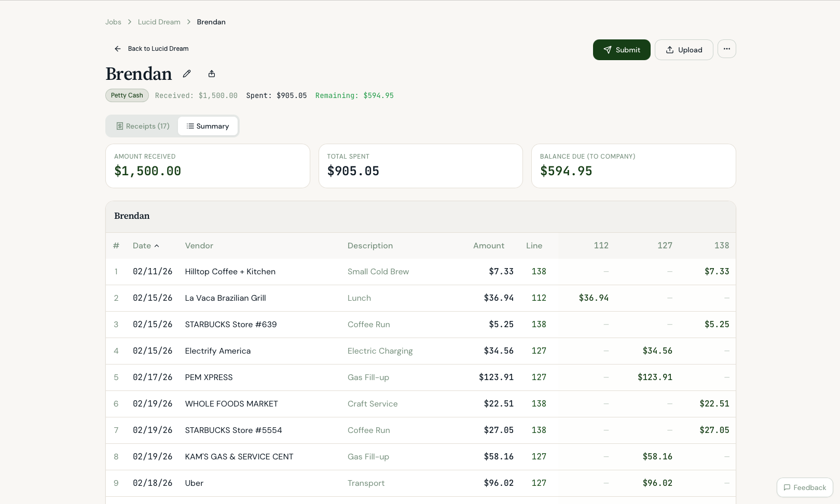840x504 pixels.
Task: Open the Feedback widget
Action: pos(804,487)
